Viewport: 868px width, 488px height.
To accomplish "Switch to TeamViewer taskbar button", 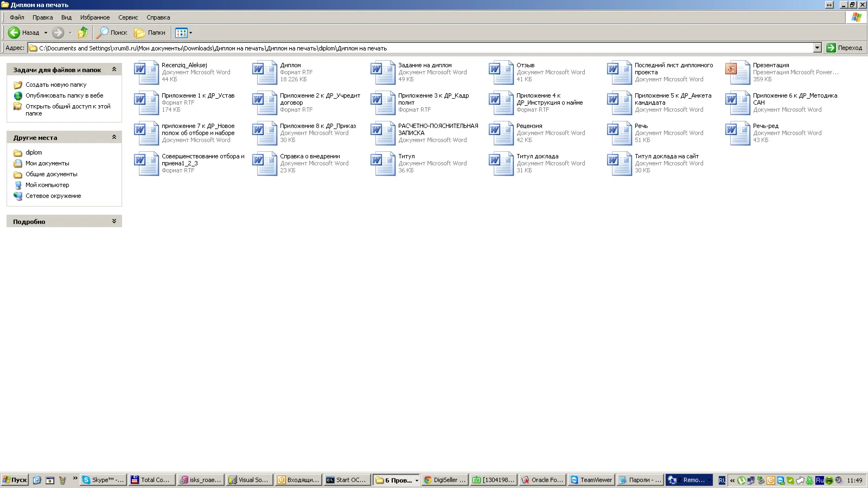I will pyautogui.click(x=591, y=480).
